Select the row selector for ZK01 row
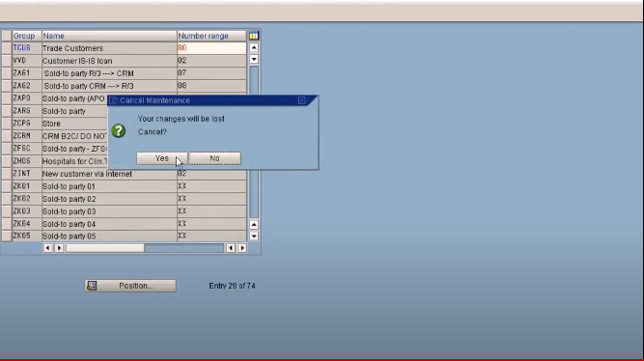This screenshot has width=644, height=361. [x=6, y=186]
